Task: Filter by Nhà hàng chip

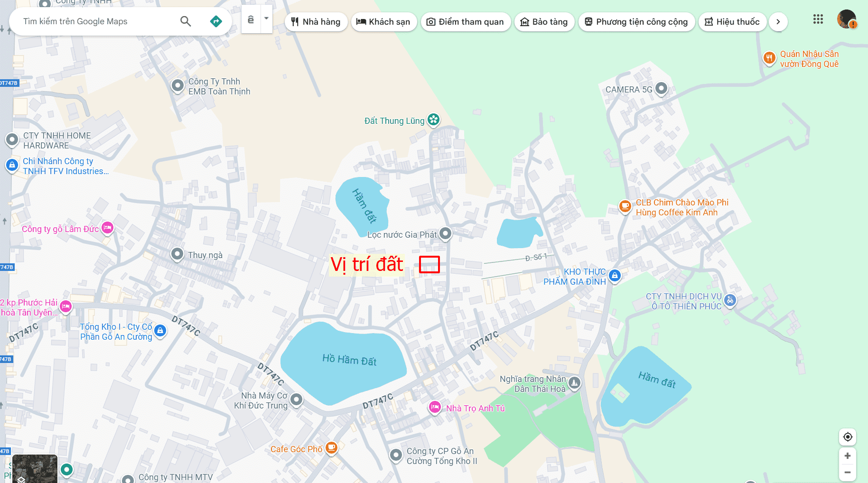Action: pos(316,22)
